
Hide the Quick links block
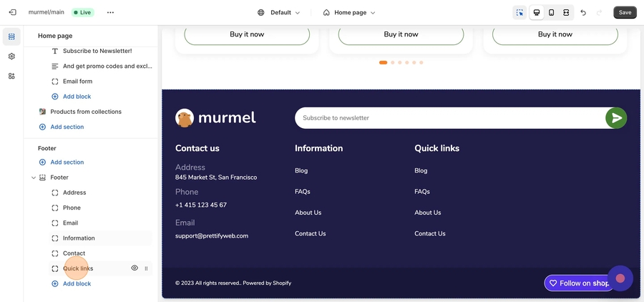coord(135,268)
